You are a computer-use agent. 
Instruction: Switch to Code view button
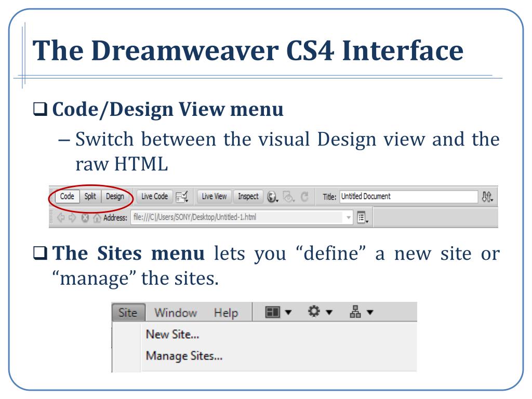67,196
